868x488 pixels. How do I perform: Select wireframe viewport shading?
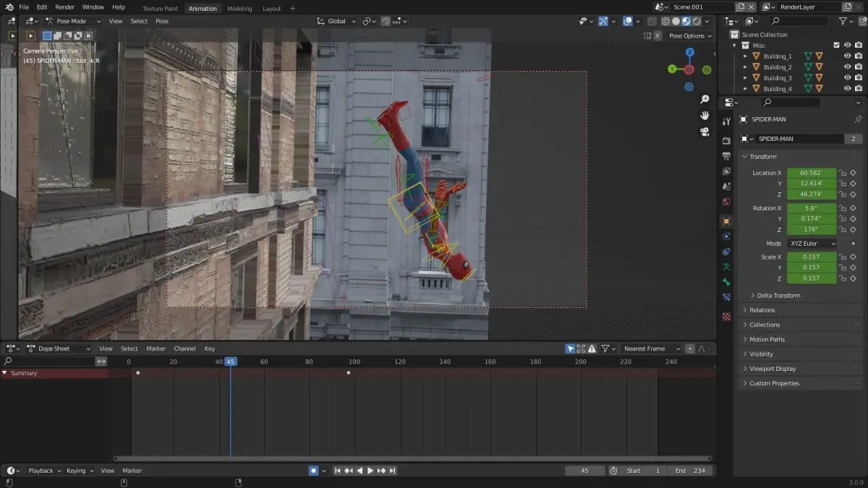665,21
